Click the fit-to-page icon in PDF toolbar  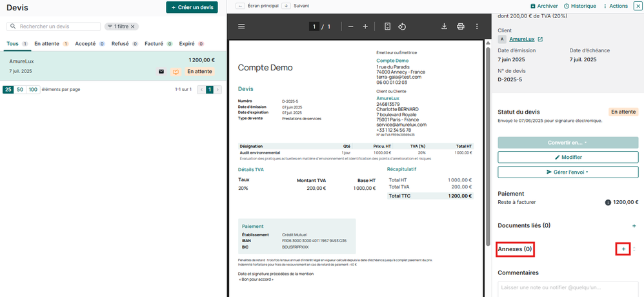pos(387,26)
